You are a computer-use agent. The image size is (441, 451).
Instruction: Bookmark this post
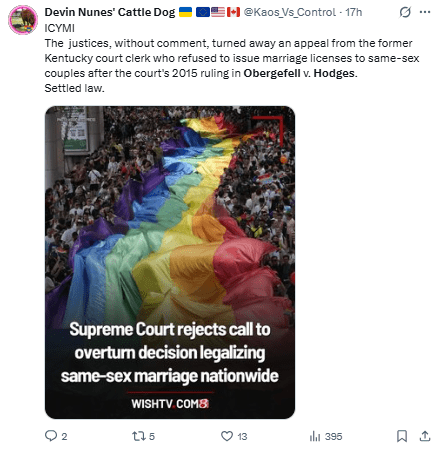pos(402,436)
